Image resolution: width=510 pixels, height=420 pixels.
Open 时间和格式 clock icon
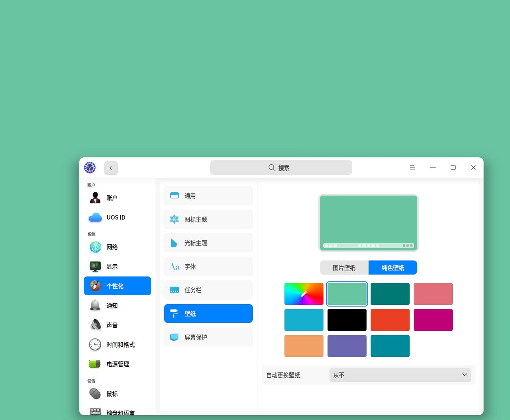95,344
